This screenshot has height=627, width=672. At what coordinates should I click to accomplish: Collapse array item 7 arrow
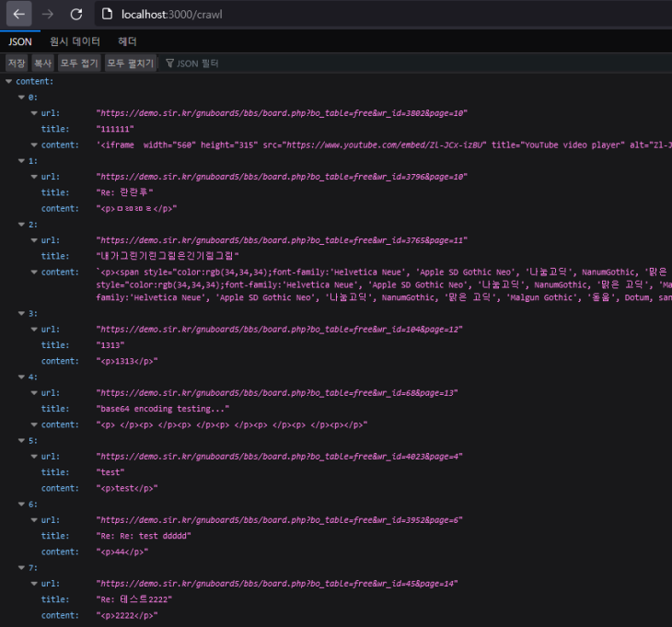(x=21, y=567)
